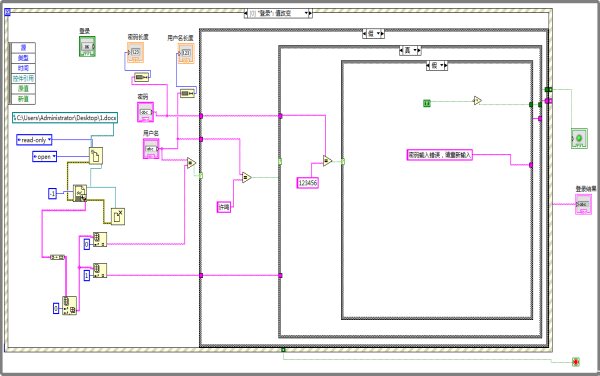Expand the event structure case selector dropdown arrow
The width and height of the screenshot is (600, 376).
coord(306,13)
